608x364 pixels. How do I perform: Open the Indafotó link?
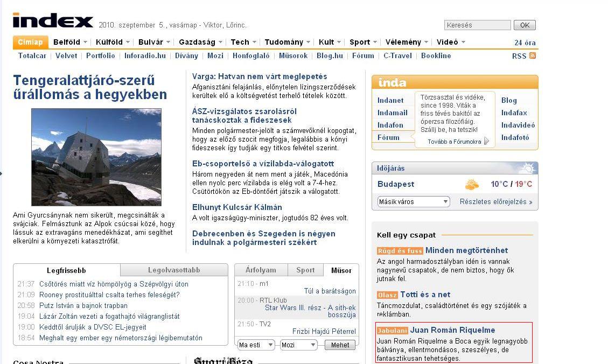515,138
